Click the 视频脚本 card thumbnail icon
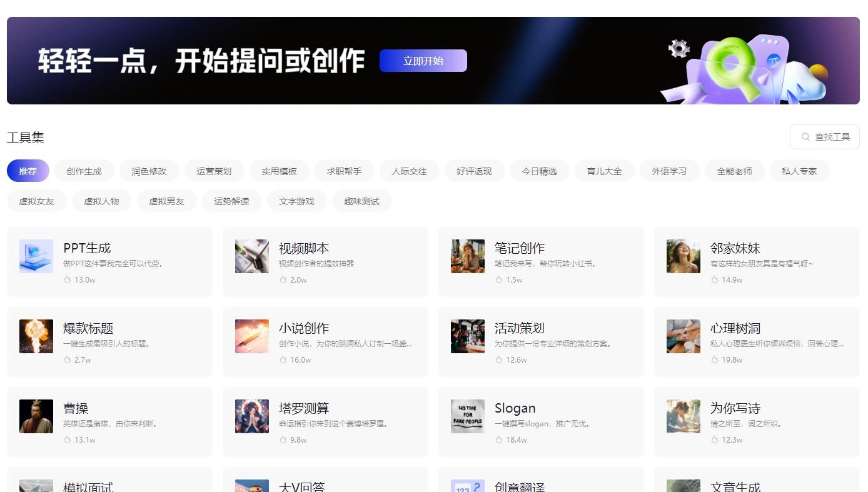 (252, 256)
